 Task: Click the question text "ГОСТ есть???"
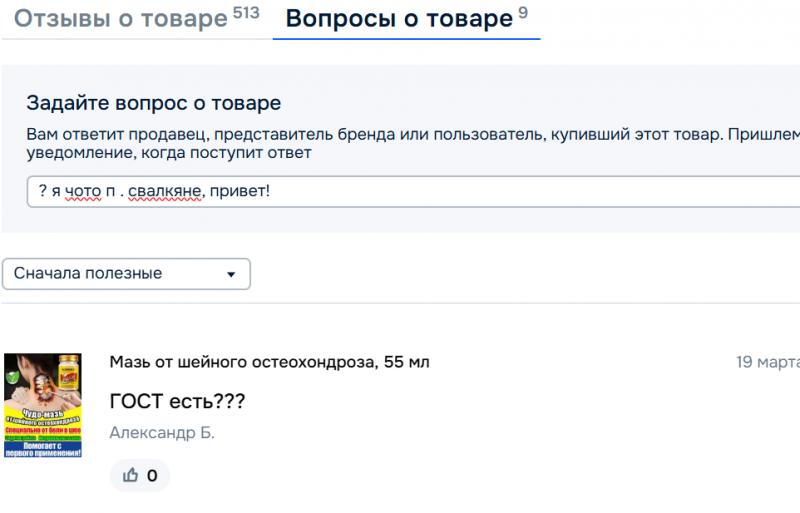pos(177,402)
